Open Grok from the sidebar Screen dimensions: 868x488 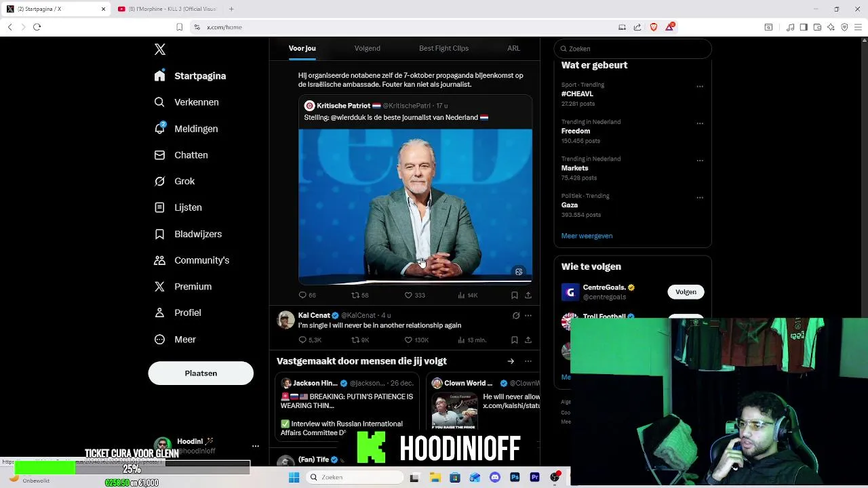point(174,181)
